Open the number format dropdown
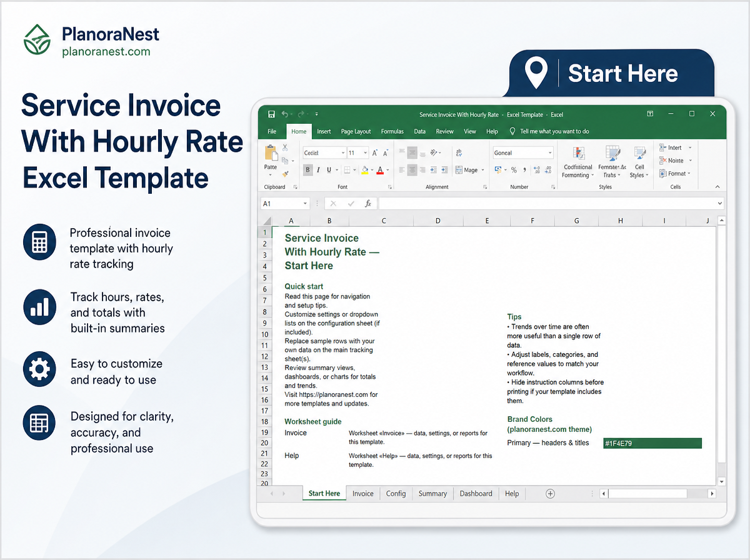The image size is (750, 560). 550,152
